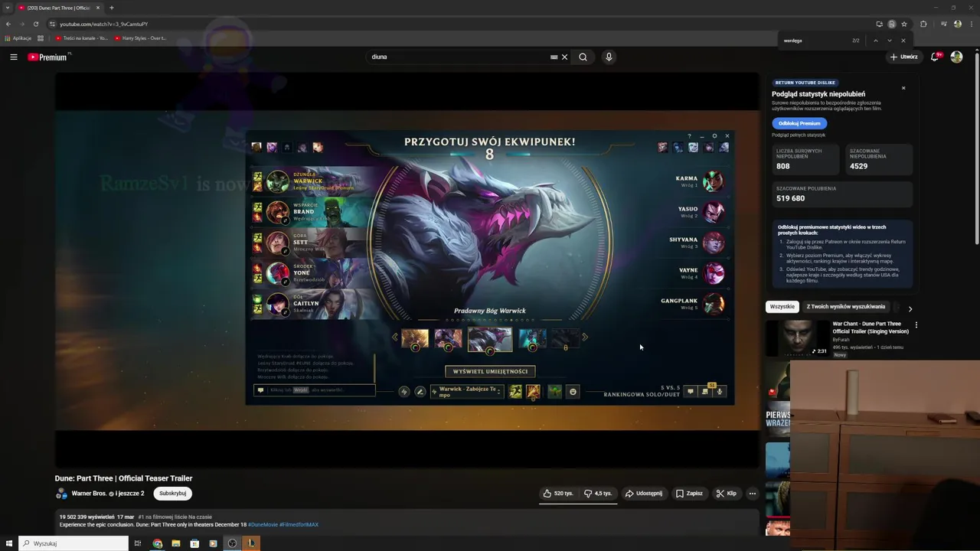
Task: Go to previous find-in-page result
Action: 875,41
